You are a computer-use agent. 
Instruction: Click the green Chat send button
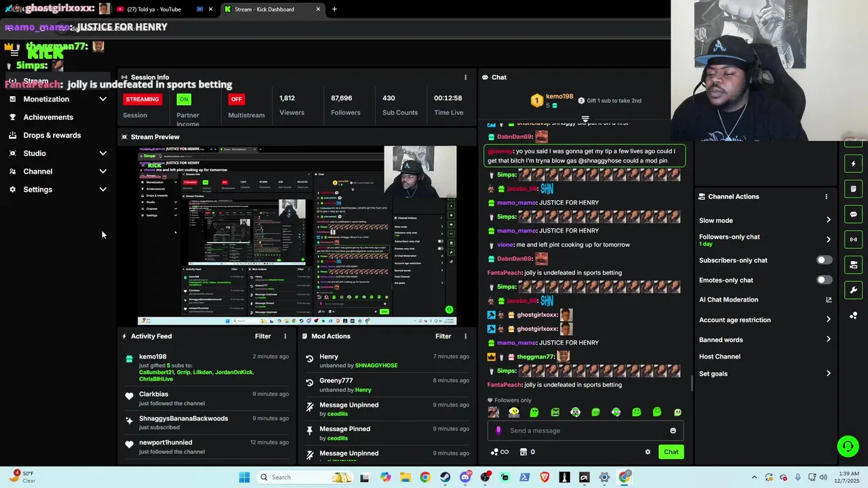[x=671, y=452]
